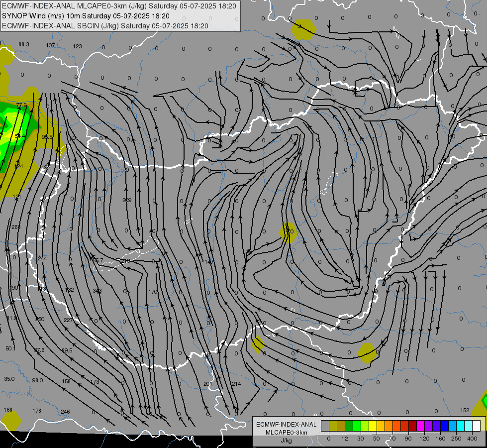Click the gray swatch in the legend
This screenshot has height=448, width=487.
click(x=325, y=426)
